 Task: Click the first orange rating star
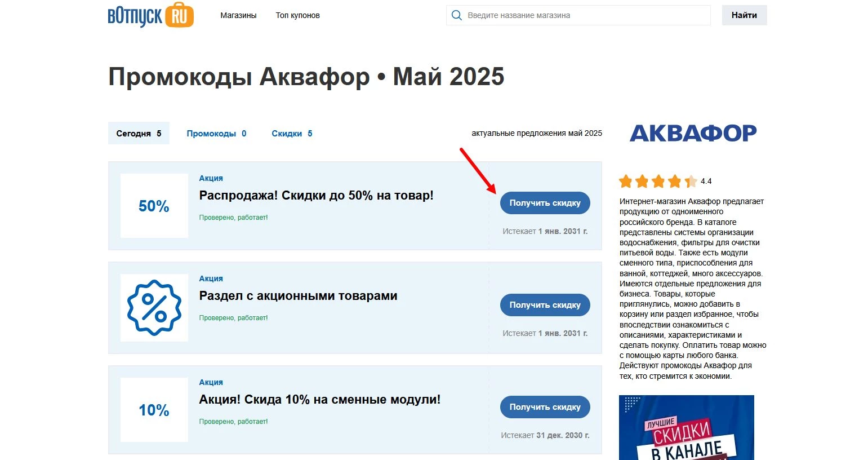click(x=626, y=182)
